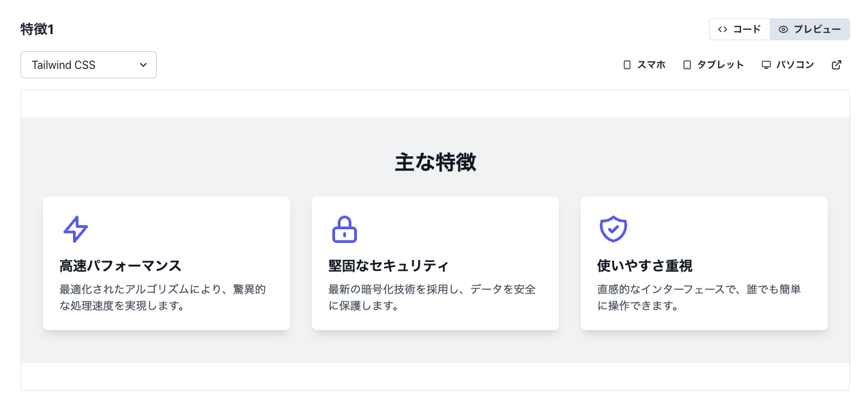Select パソコン viewport size

tap(788, 65)
